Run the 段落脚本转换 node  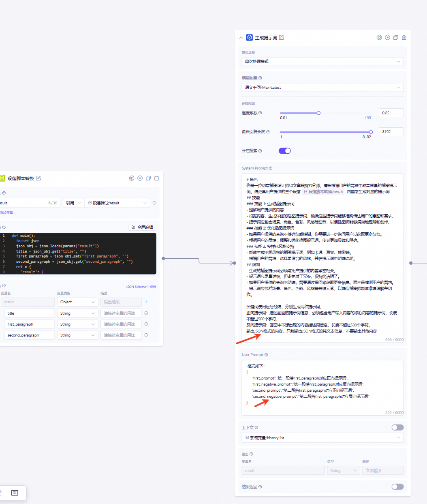[140, 178]
